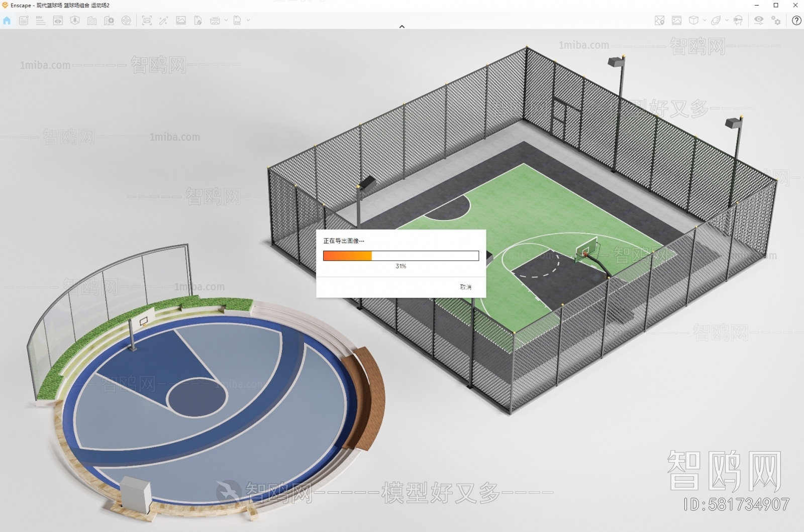This screenshot has width=804, height=532.
Task: Open the Visual Settings icon
Action: tap(758, 21)
